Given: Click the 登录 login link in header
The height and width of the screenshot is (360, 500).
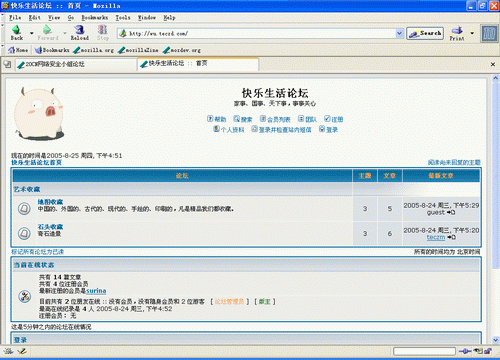Looking at the screenshot, I should (329, 129).
